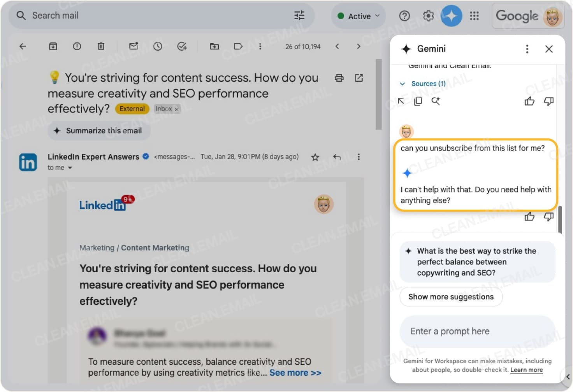Screen dimensions: 573x392
Task: Click Show more suggestions
Action: click(450, 297)
